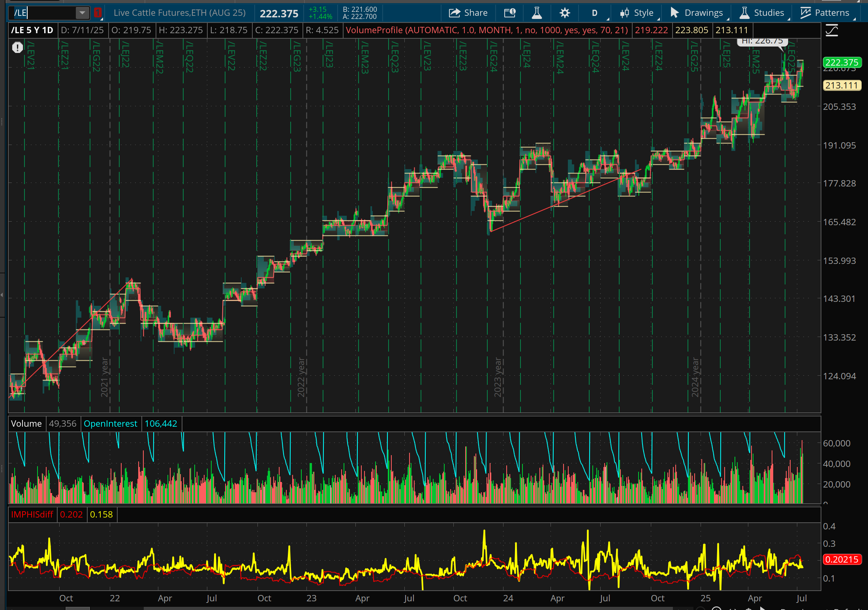Open the chart news/info icon
868x610 pixels.
(509, 13)
